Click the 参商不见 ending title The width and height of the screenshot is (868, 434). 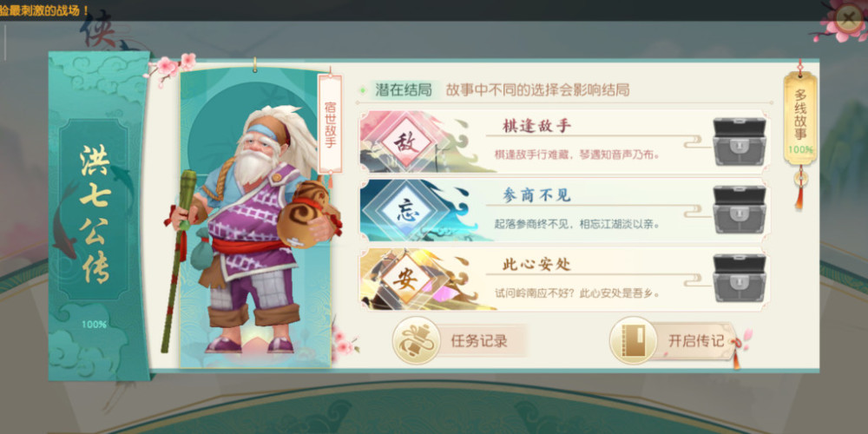point(536,194)
